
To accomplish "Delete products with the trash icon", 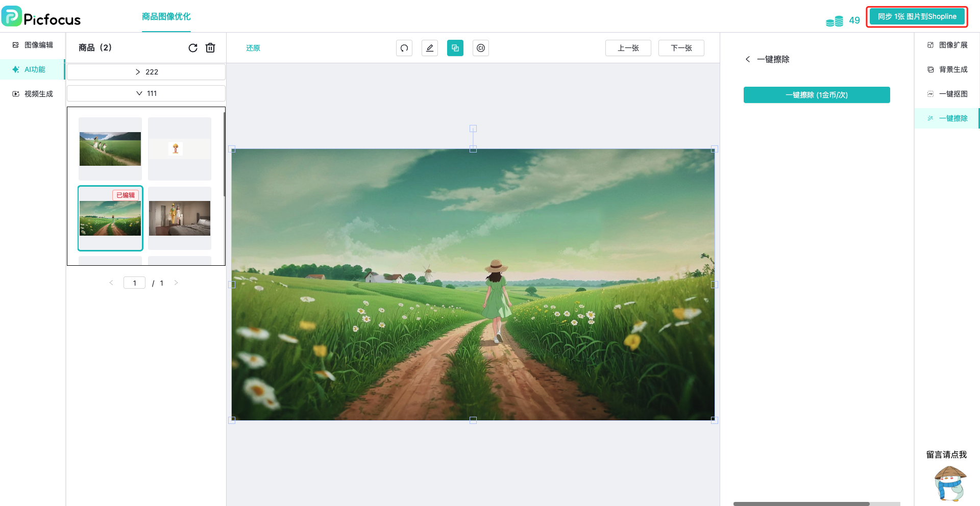I will [x=210, y=48].
